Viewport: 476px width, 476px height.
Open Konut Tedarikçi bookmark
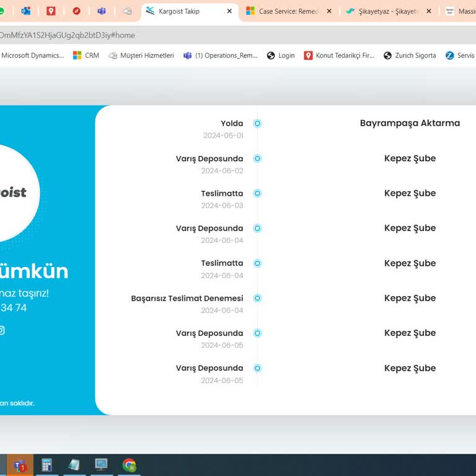(339, 56)
